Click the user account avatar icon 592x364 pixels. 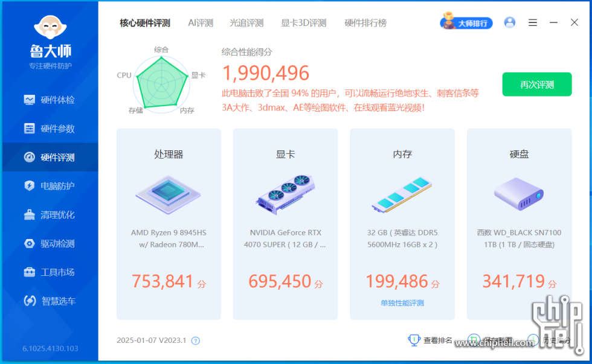tap(510, 22)
